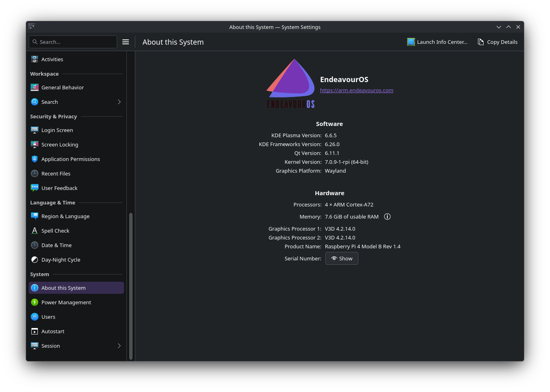Click the Copy Details page icon

tap(481, 42)
